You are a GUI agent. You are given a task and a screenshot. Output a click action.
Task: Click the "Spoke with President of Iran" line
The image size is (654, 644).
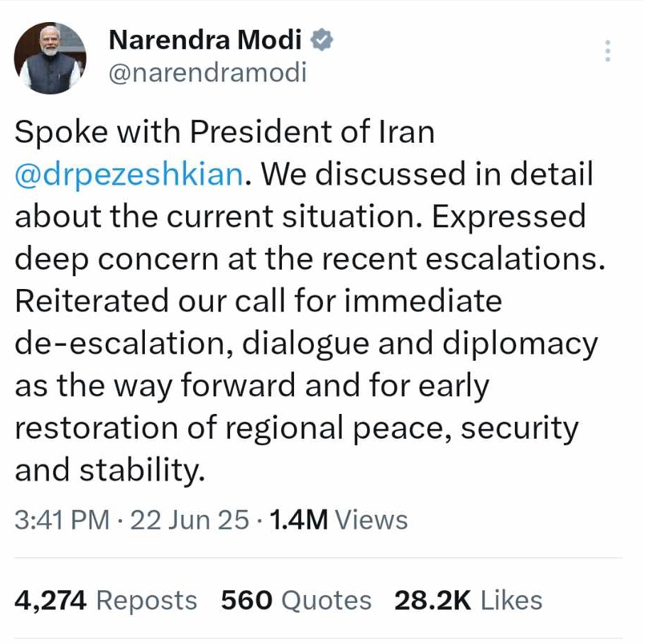click(224, 133)
